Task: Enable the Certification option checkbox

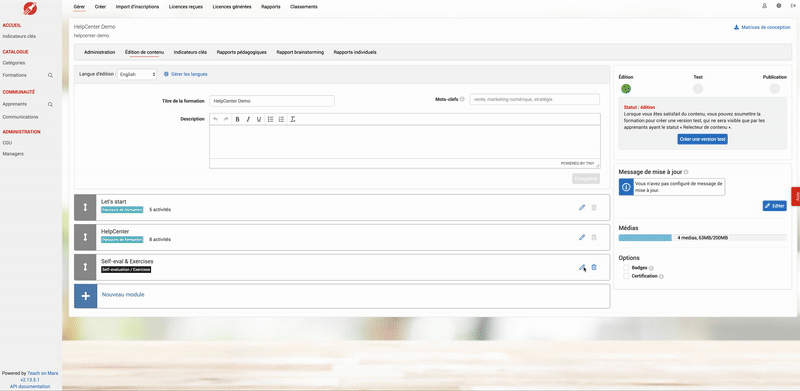Action: click(626, 276)
